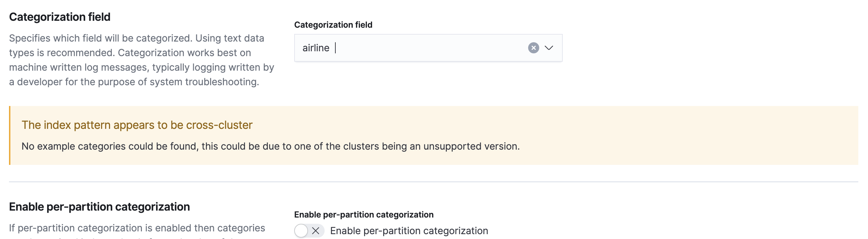Open the Categorization field dropdown arrow
868x239 pixels.
click(549, 48)
